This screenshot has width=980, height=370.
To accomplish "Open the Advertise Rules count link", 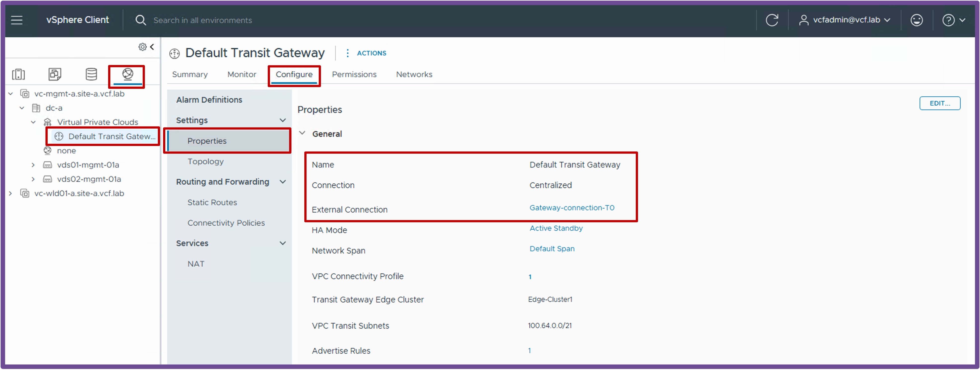I will tap(529, 351).
